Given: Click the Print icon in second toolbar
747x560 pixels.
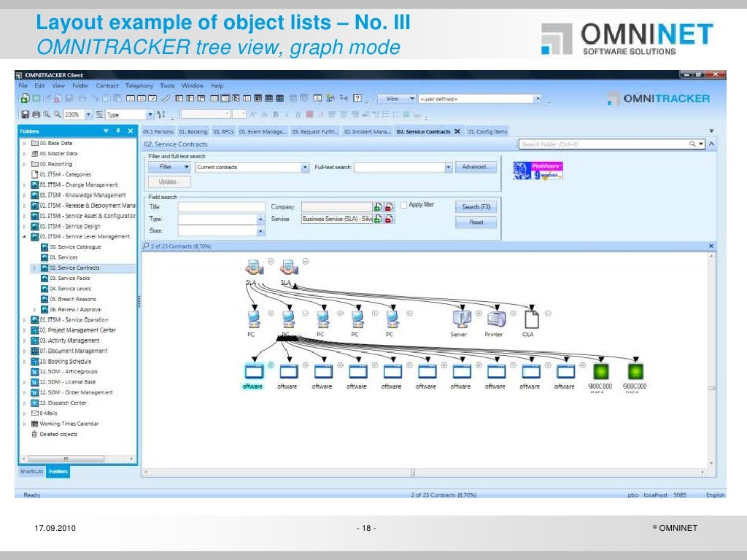Looking at the screenshot, I should click(36, 114).
